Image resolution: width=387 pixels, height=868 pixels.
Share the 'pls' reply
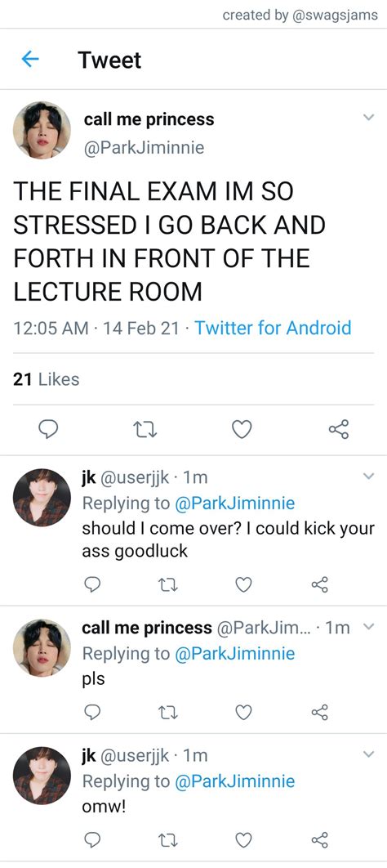[320, 713]
